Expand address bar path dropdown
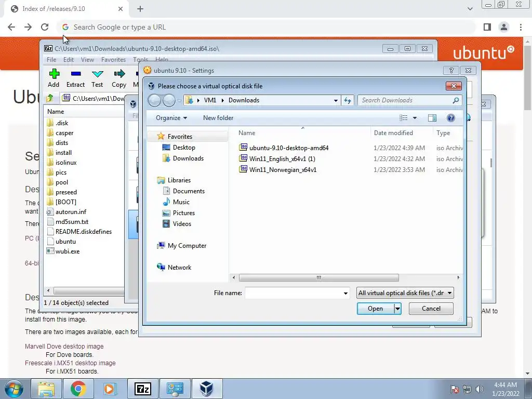532x399 pixels. click(x=336, y=100)
